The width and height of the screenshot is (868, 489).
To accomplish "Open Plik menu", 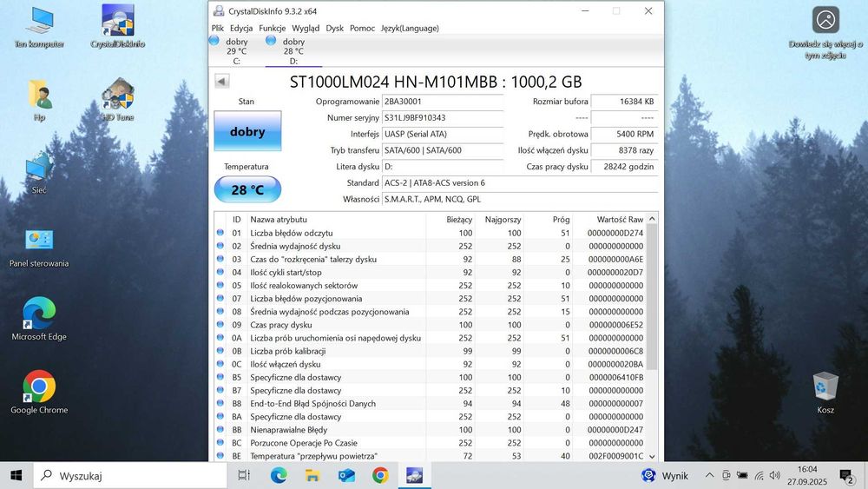I will 218,28.
